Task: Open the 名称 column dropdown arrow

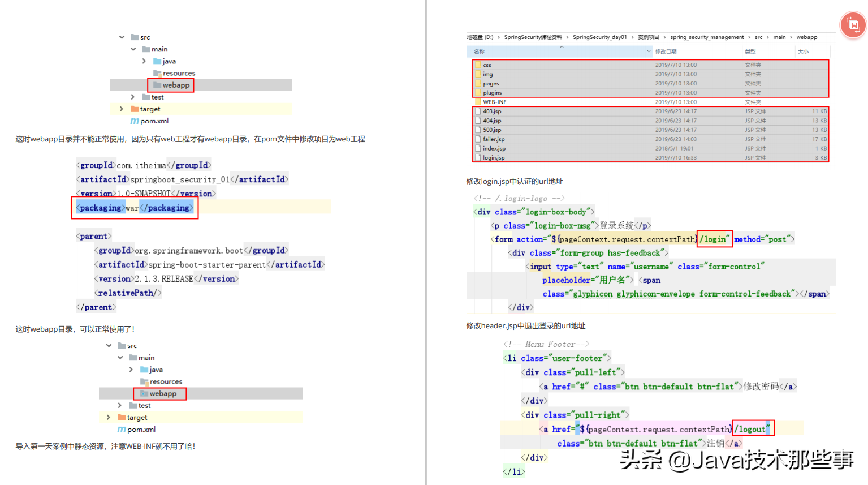Action: point(649,51)
